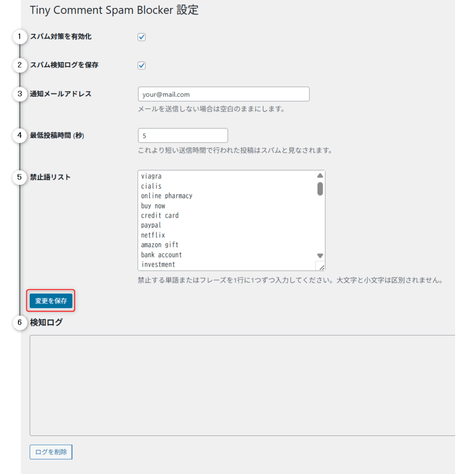Click the スパム検知ログを保存 label text
This screenshot has height=474, width=476.
click(64, 65)
